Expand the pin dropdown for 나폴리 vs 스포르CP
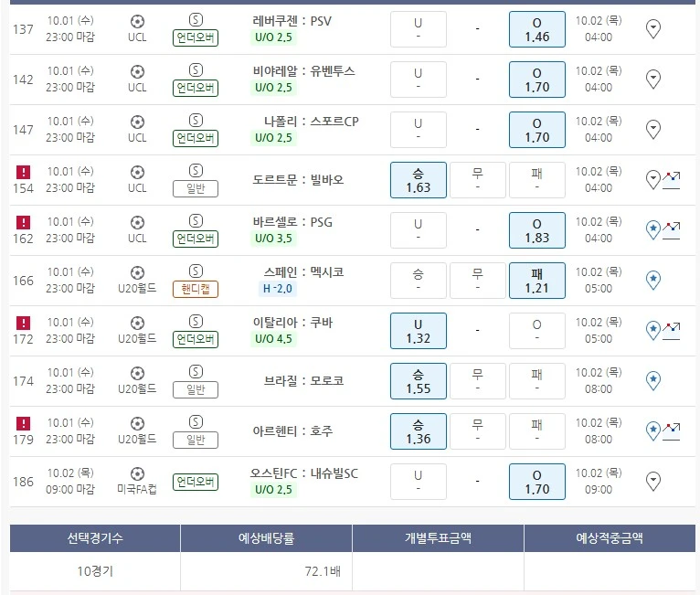 [x=653, y=130]
